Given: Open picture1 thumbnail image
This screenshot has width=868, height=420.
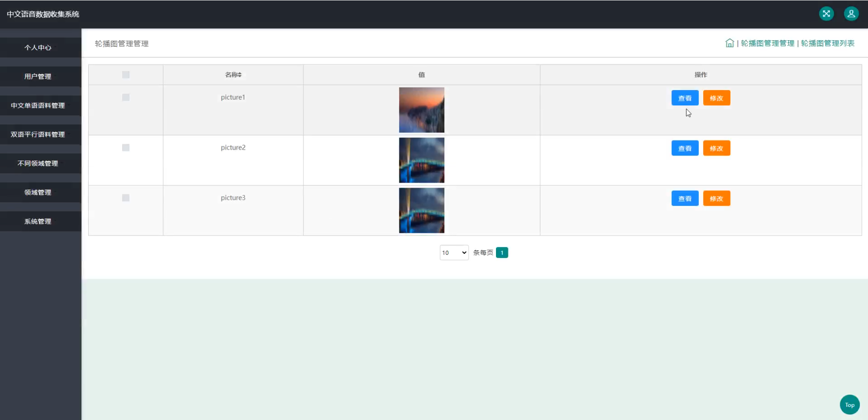Looking at the screenshot, I should click(x=421, y=110).
